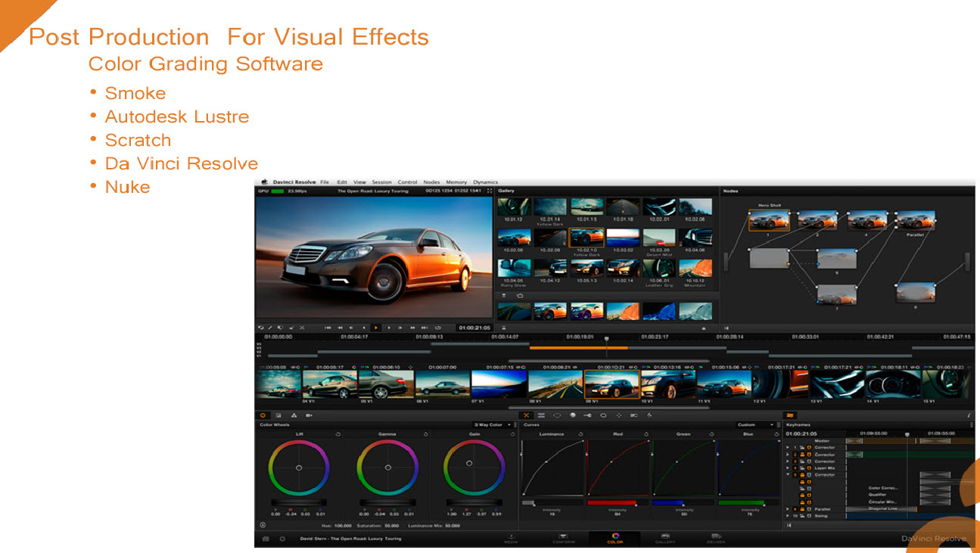The width and height of the screenshot is (980, 553).
Task: Expand the Parallel row in Keyframes
Action: coord(787,509)
